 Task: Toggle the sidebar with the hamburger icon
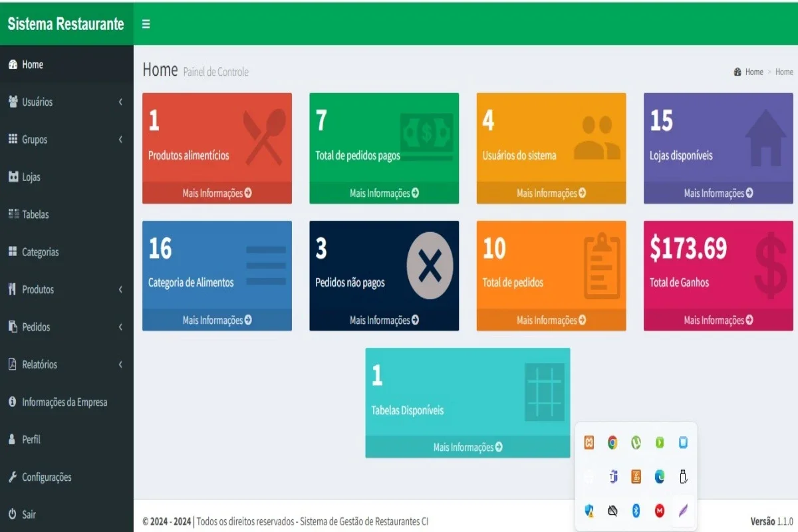[146, 24]
